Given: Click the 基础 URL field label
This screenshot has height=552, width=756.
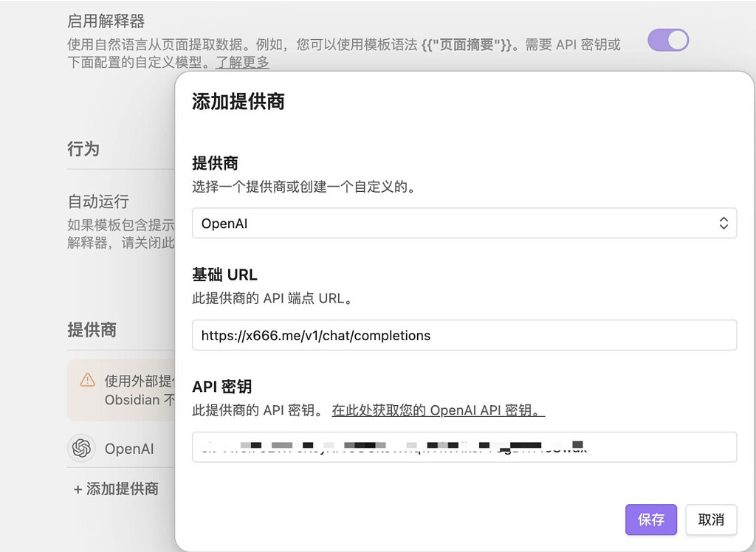Looking at the screenshot, I should pos(224,275).
